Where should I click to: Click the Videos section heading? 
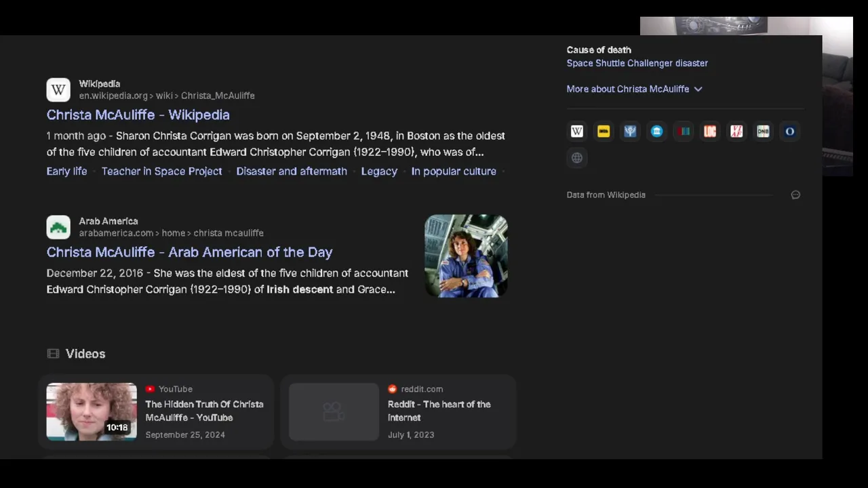click(85, 354)
